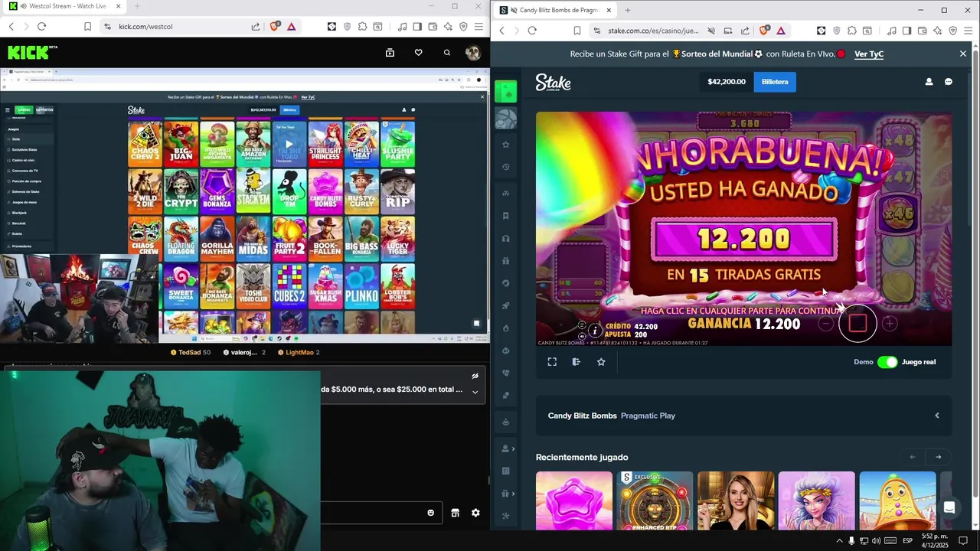Open Kick chat shop icon
The width and height of the screenshot is (980, 551).
pyautogui.click(x=455, y=513)
